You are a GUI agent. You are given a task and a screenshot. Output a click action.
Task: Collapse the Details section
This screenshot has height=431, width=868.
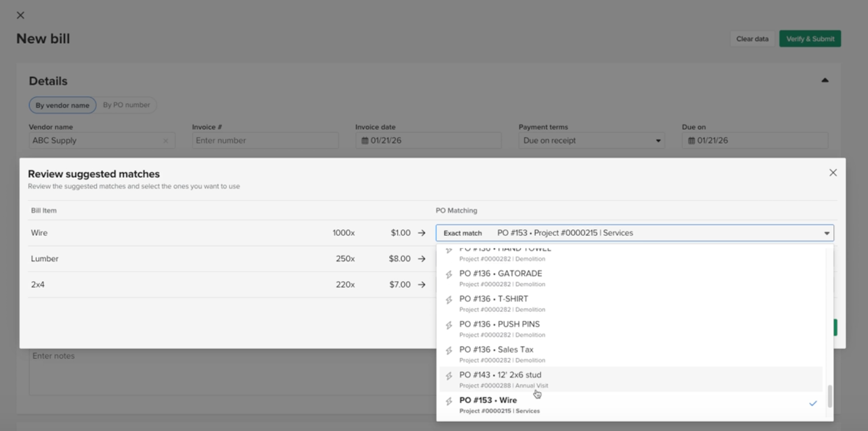pyautogui.click(x=825, y=81)
